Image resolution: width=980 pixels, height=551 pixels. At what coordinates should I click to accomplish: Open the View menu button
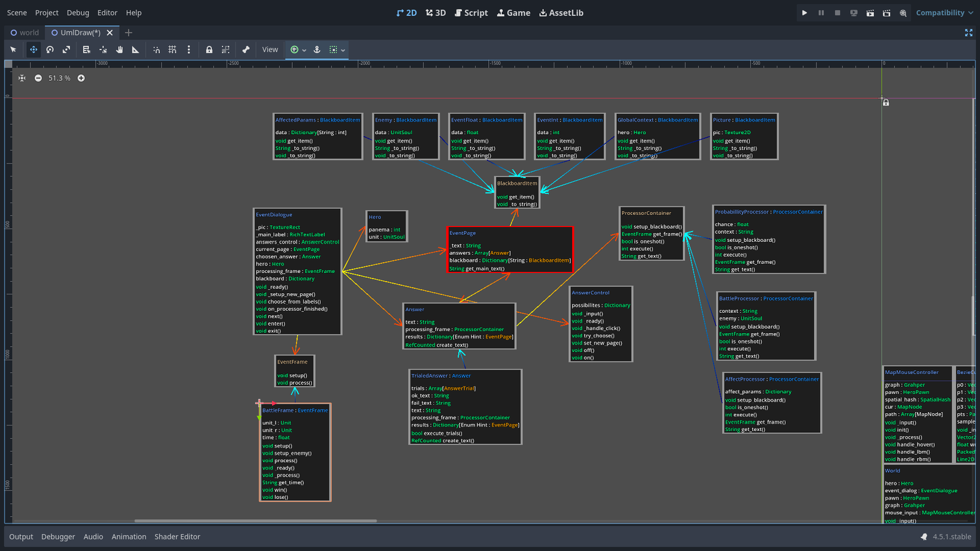point(270,50)
